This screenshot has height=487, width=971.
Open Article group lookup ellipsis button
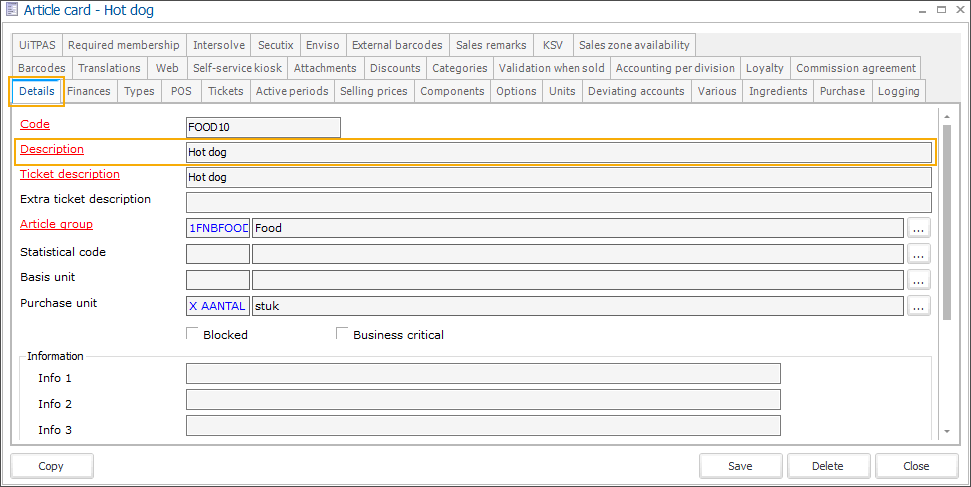[x=918, y=228]
